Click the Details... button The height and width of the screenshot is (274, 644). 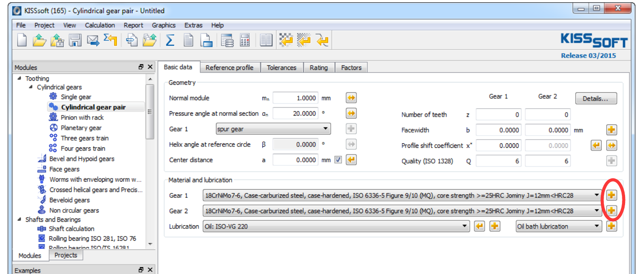point(596,98)
